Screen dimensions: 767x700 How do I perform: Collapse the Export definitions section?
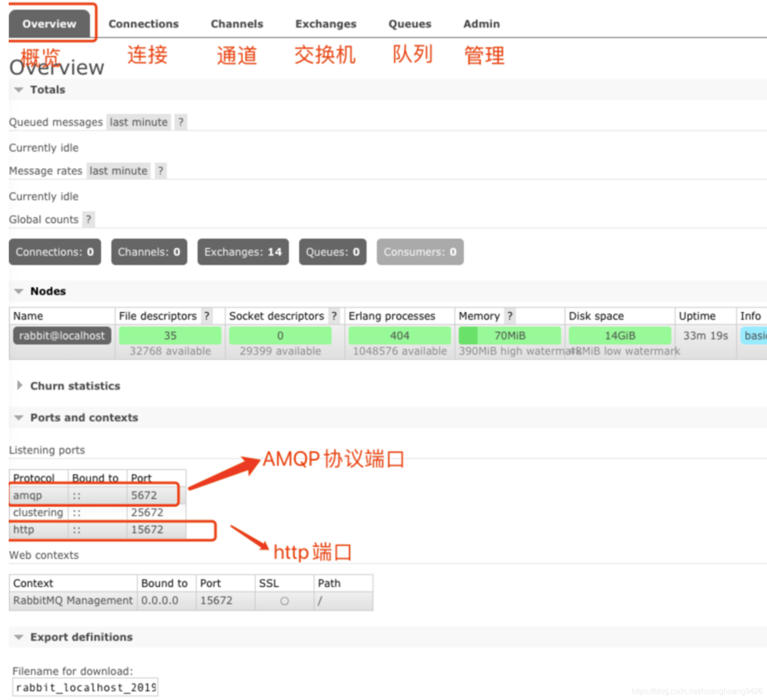click(x=81, y=637)
